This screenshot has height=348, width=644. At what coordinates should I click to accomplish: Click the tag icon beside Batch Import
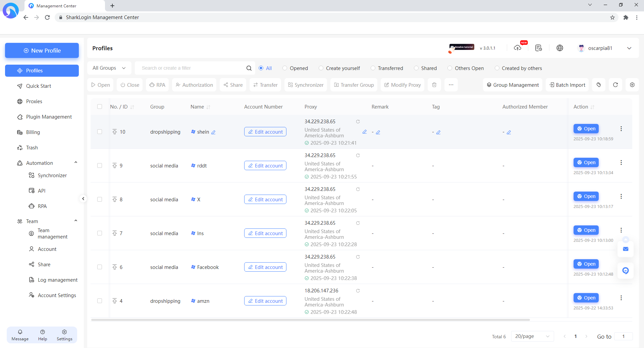599,85
